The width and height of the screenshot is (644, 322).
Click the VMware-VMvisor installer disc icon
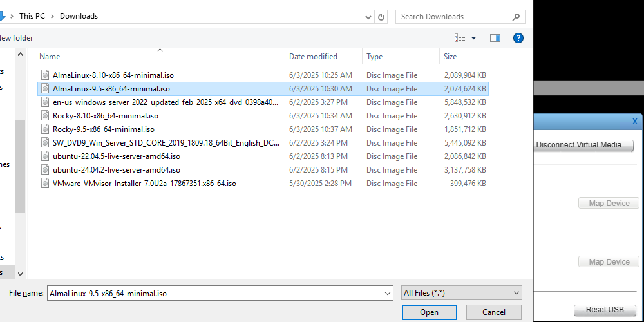coord(45,184)
